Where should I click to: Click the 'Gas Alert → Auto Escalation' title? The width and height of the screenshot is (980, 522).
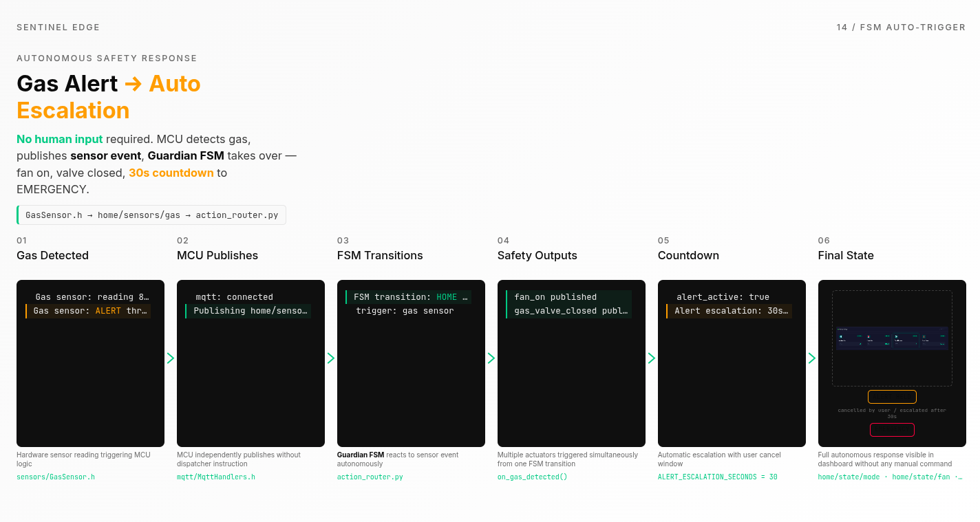coord(109,97)
